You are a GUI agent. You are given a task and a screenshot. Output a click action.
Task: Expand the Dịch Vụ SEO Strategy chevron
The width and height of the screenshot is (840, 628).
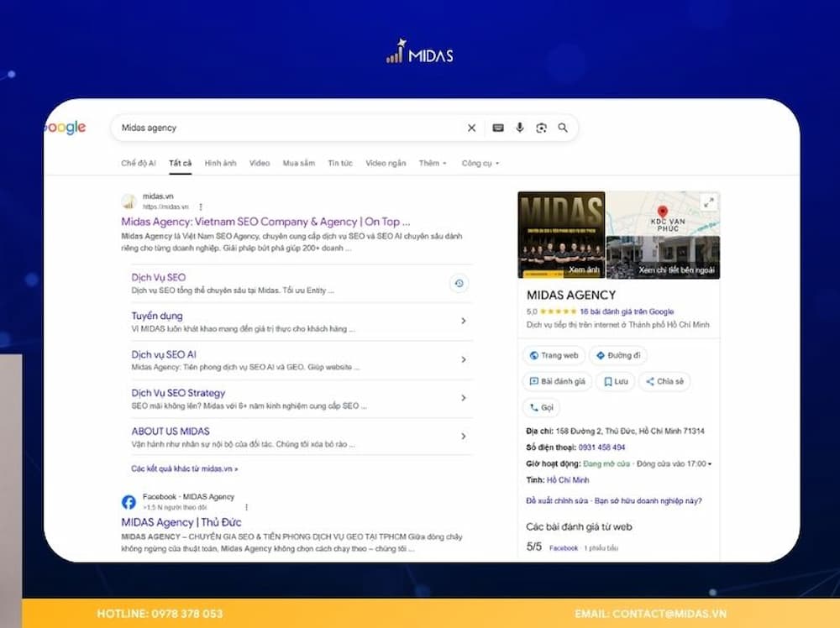[464, 398]
